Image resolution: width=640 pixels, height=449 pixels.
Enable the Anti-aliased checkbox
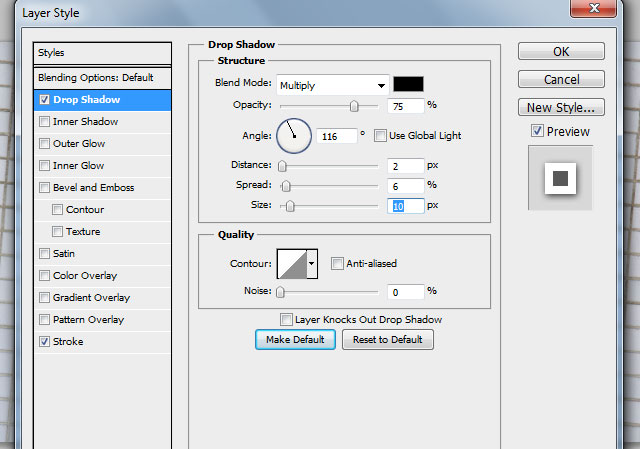coord(337,264)
